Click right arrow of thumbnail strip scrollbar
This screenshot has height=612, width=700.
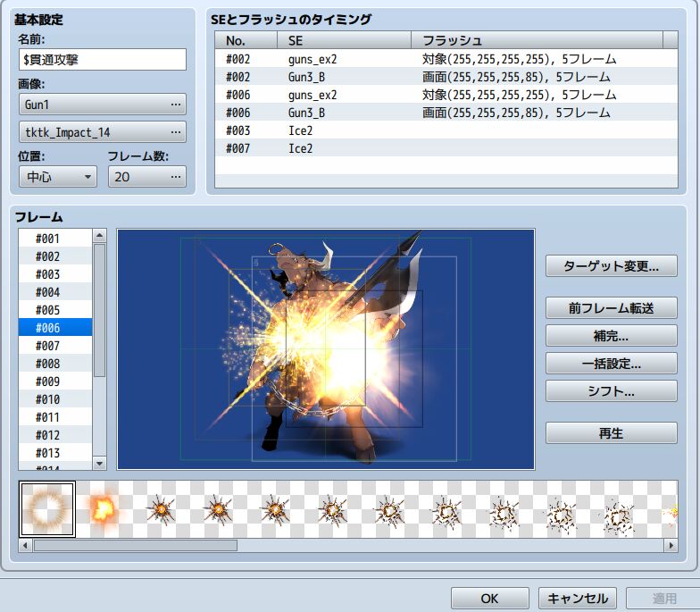[671, 545]
